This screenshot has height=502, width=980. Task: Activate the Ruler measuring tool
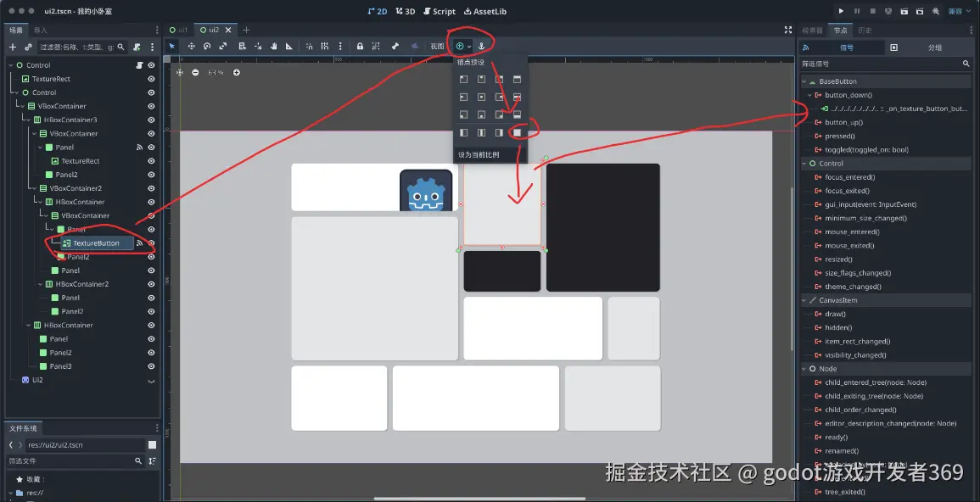(288, 46)
